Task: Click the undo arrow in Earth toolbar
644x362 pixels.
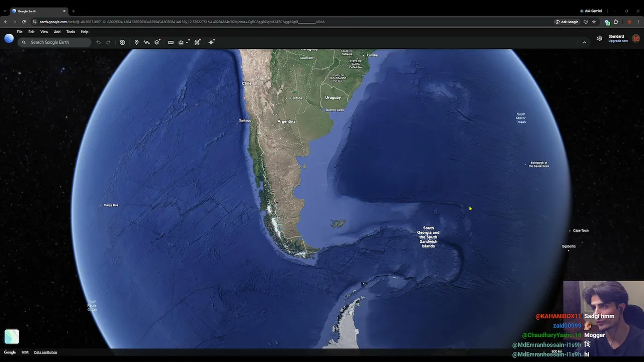Action: pos(98,42)
